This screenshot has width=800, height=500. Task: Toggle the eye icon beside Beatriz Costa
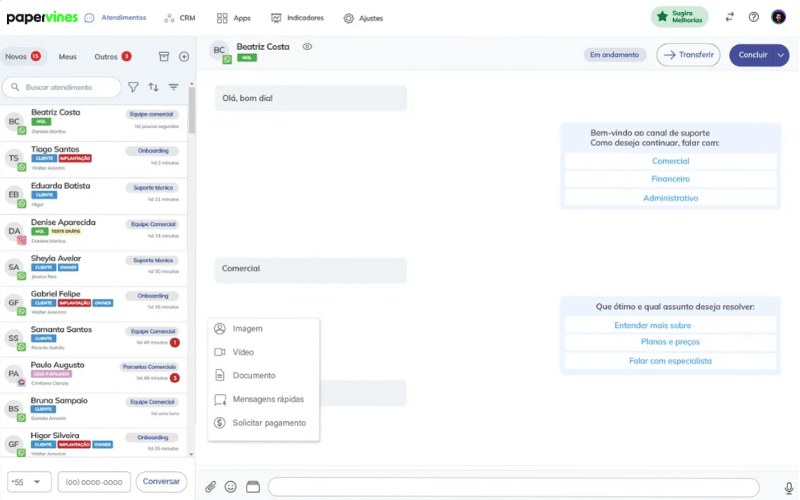pos(307,46)
